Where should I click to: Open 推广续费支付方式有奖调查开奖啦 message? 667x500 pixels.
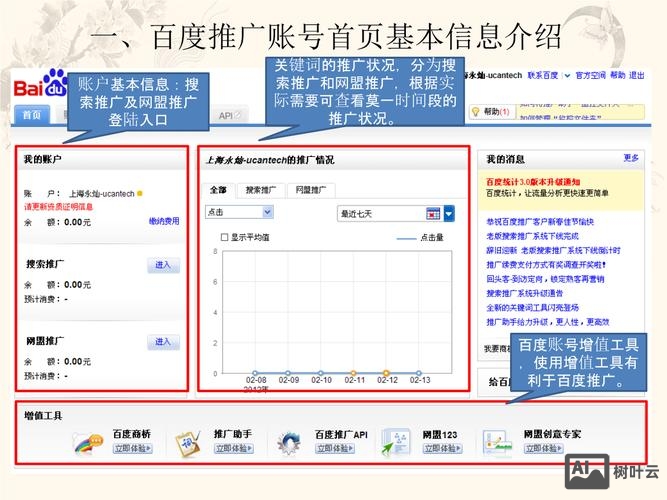coord(546,265)
